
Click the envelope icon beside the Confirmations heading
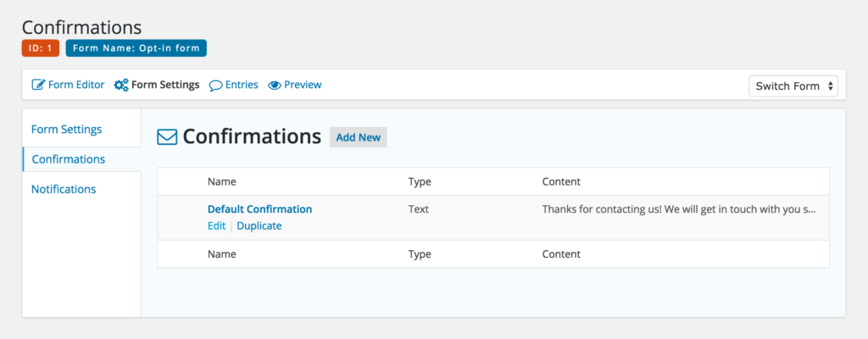point(167,136)
